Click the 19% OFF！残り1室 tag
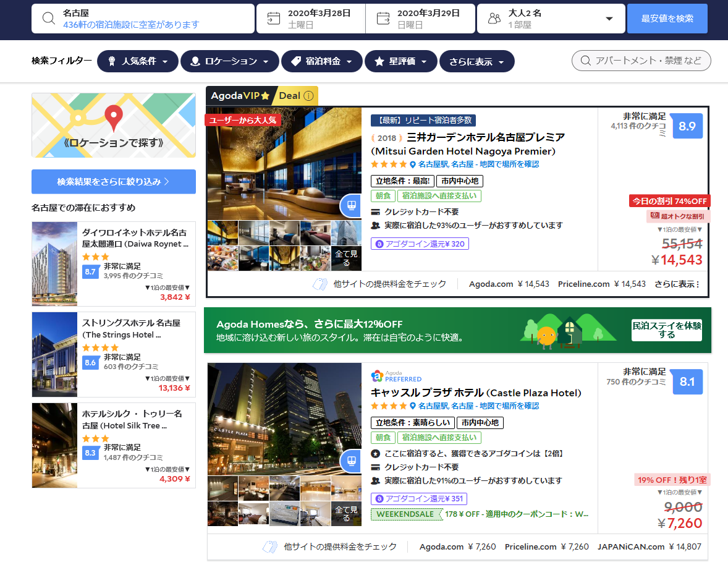 [x=672, y=480]
